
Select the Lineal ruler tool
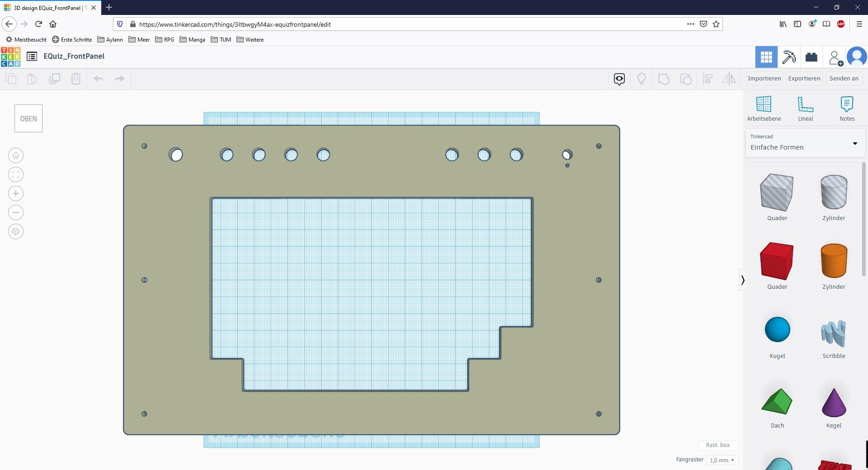(805, 109)
